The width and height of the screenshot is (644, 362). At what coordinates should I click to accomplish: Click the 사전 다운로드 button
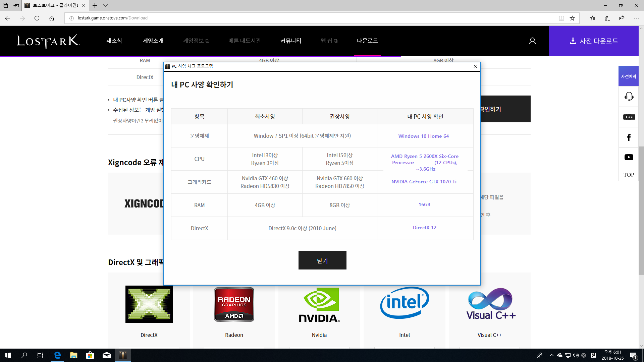coord(593,41)
